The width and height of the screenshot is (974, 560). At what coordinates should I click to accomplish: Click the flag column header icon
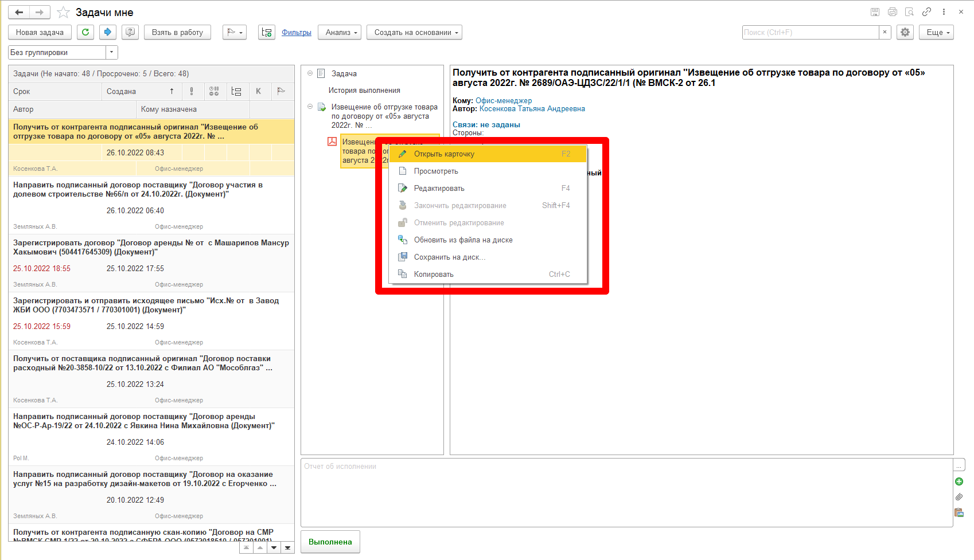(281, 91)
